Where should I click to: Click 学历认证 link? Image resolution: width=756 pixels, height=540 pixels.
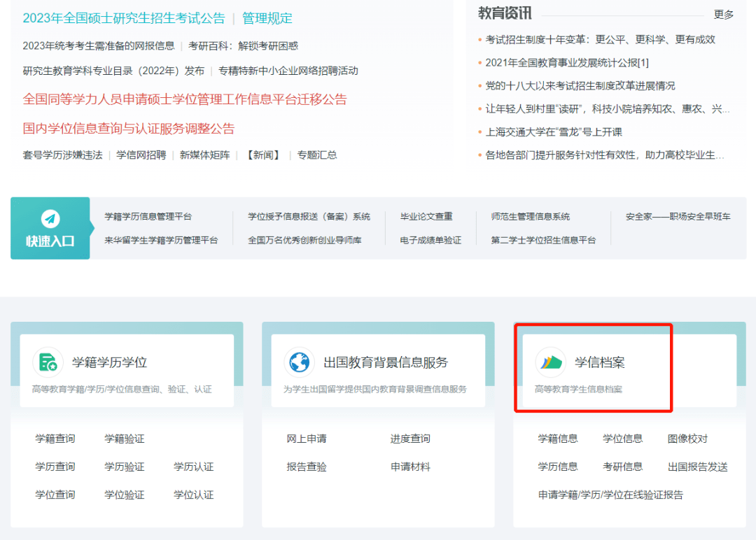(193, 467)
